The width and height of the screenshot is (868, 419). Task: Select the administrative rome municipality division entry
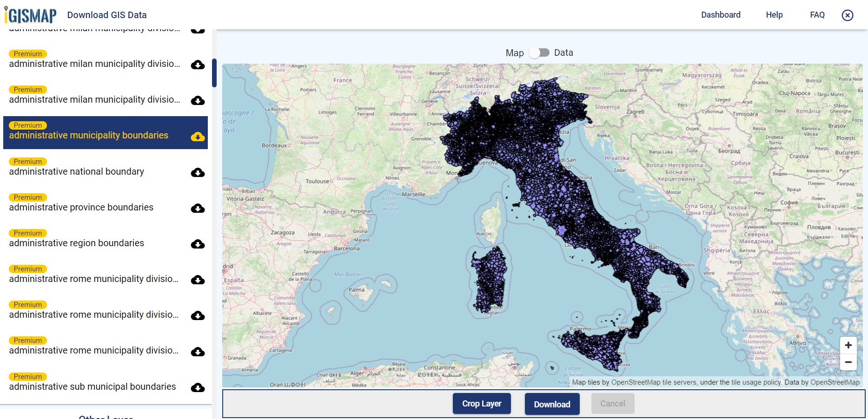click(x=93, y=279)
